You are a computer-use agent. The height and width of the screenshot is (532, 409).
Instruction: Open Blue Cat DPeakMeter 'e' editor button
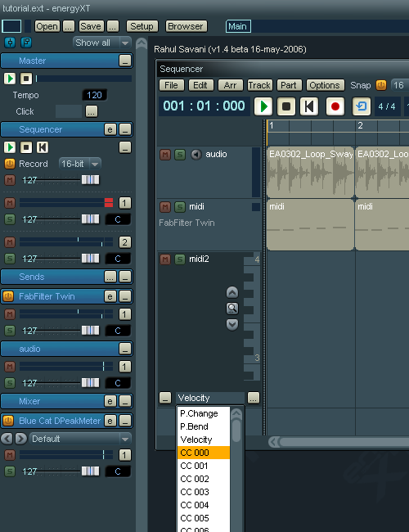pos(110,421)
